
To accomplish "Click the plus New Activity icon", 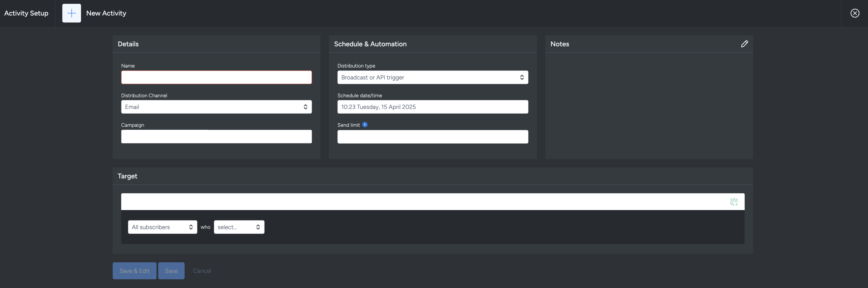I will pos(71,13).
